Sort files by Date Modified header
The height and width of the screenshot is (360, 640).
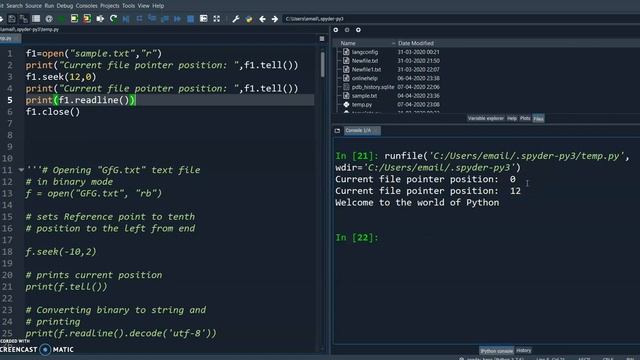416,43
